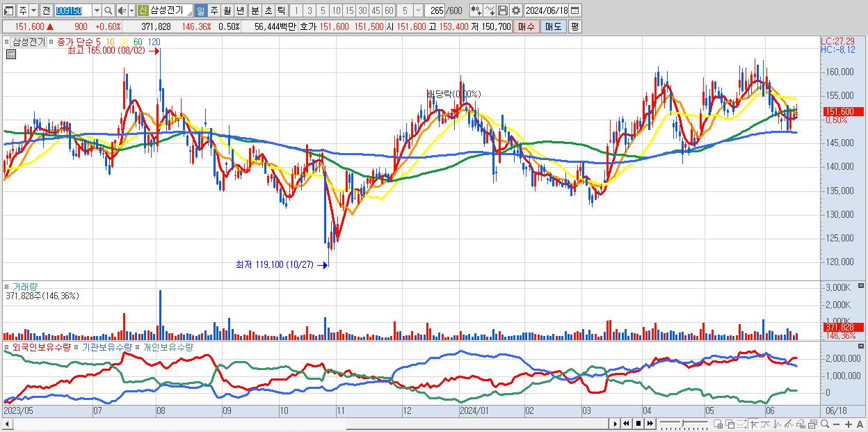Open the 주 market type dropdown arrow
The image size is (868, 432).
coord(33,10)
